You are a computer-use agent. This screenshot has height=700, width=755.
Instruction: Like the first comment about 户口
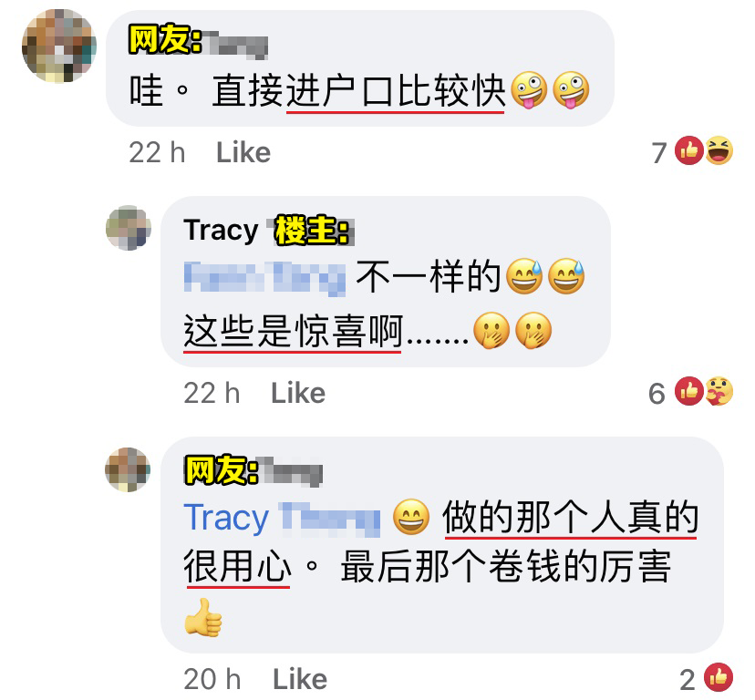243,152
